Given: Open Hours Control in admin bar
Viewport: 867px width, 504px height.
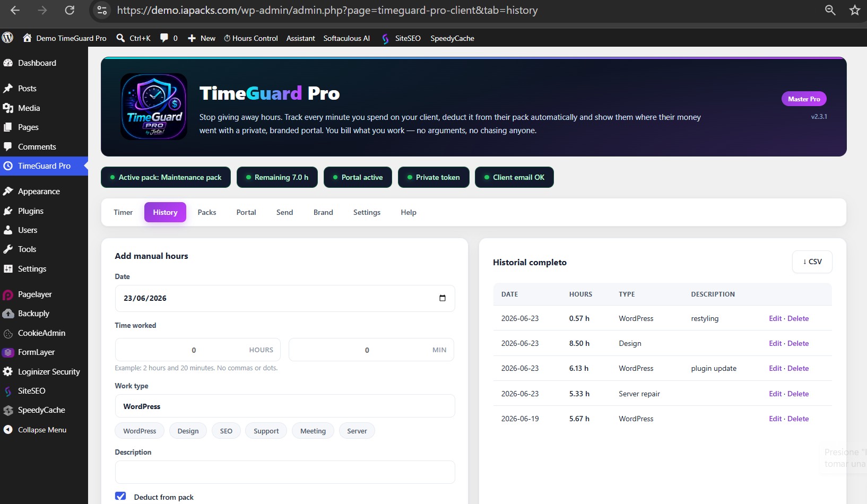Looking at the screenshot, I should 251,38.
